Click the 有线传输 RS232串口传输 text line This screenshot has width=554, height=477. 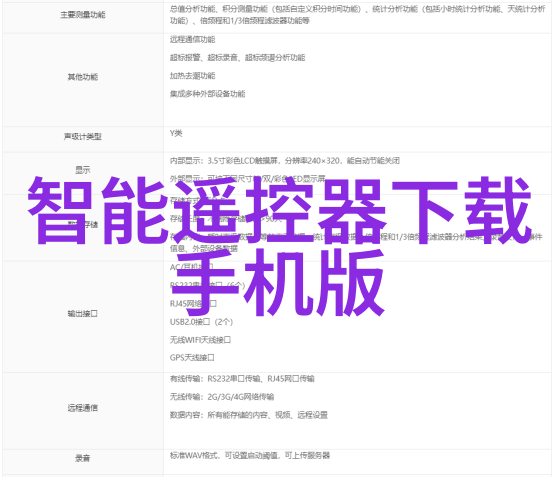242,379
